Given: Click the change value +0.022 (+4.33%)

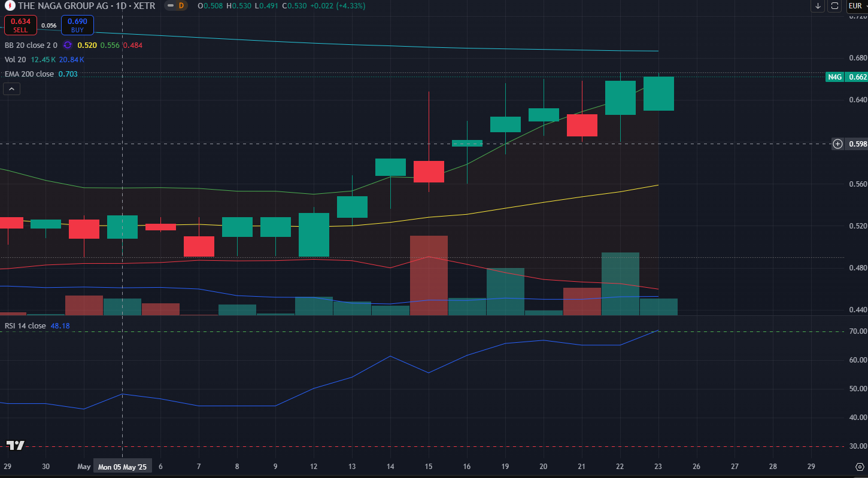Looking at the screenshot, I should pos(339,6).
